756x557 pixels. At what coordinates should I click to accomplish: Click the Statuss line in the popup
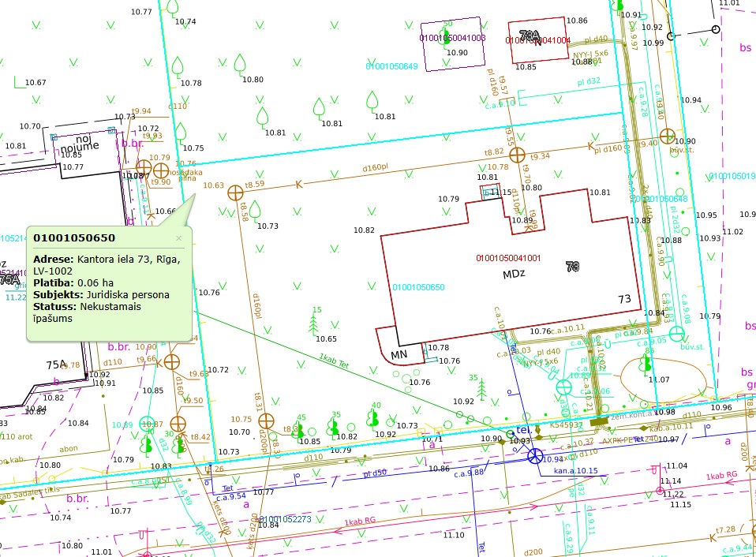coord(87,312)
